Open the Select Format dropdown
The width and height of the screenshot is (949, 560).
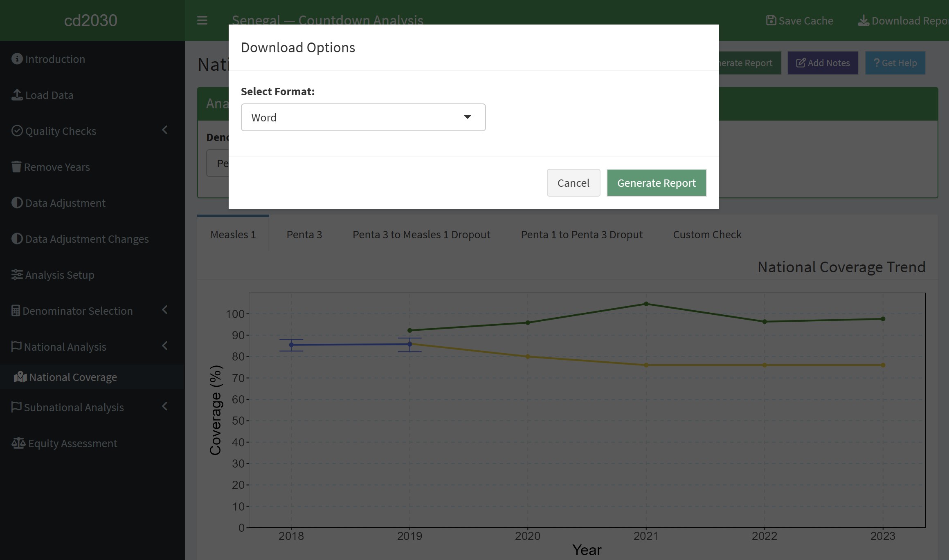363,117
